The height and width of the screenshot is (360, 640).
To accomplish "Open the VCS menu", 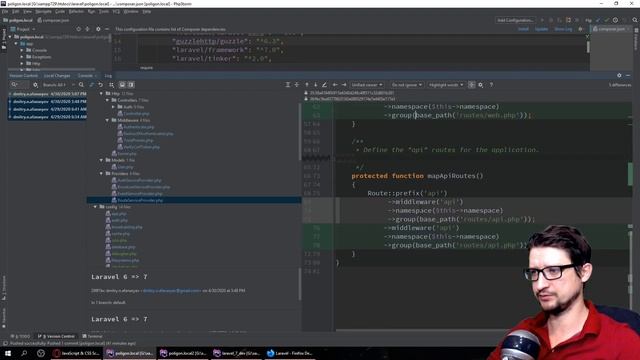I will [116, 11].
